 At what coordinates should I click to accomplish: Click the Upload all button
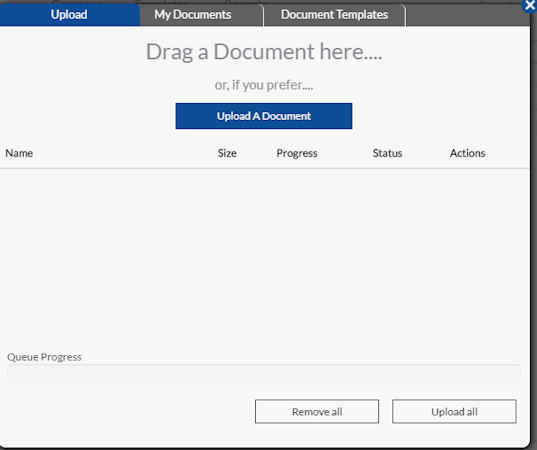(x=454, y=411)
